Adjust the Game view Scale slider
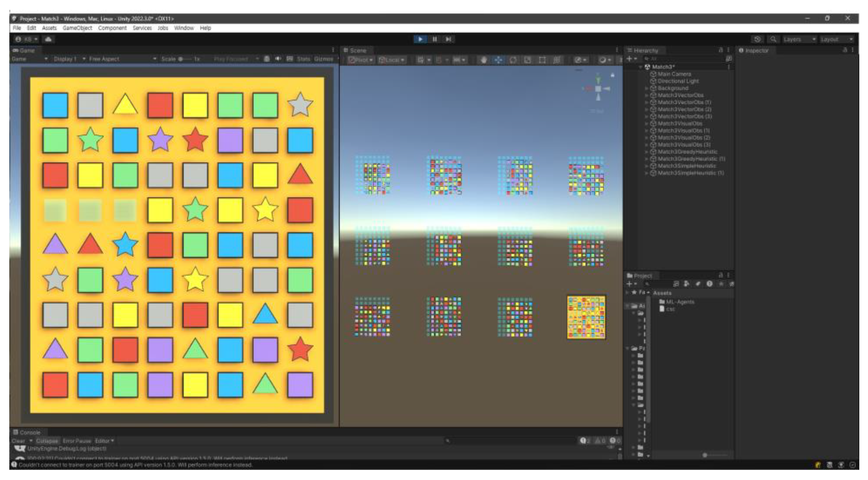The image size is (868, 480). pyautogui.click(x=181, y=59)
